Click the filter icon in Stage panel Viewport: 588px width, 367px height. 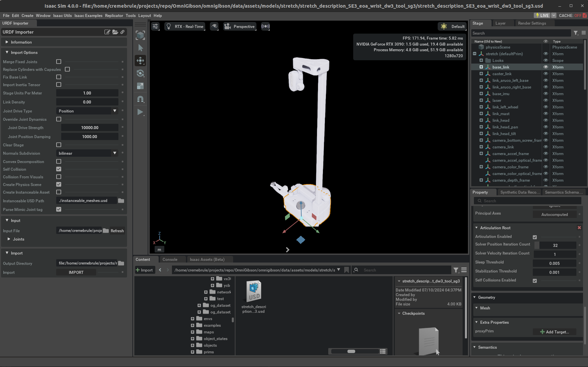(576, 33)
